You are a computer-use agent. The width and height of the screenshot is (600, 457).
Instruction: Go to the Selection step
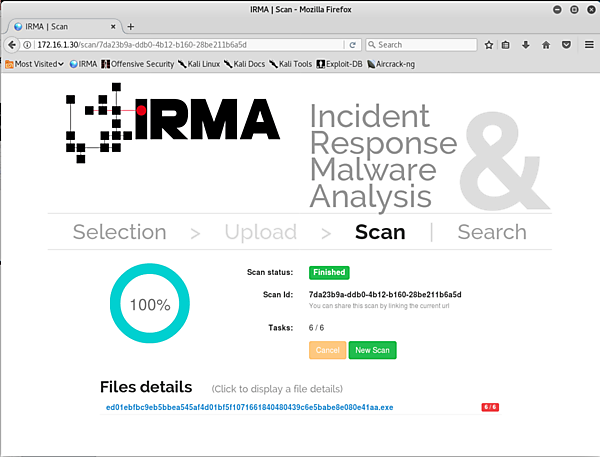pos(119,232)
